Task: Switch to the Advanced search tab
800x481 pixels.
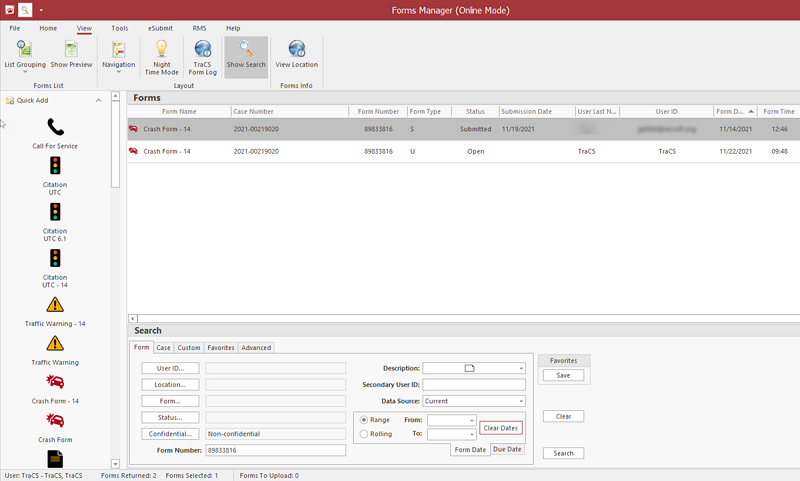Action: tap(256, 348)
